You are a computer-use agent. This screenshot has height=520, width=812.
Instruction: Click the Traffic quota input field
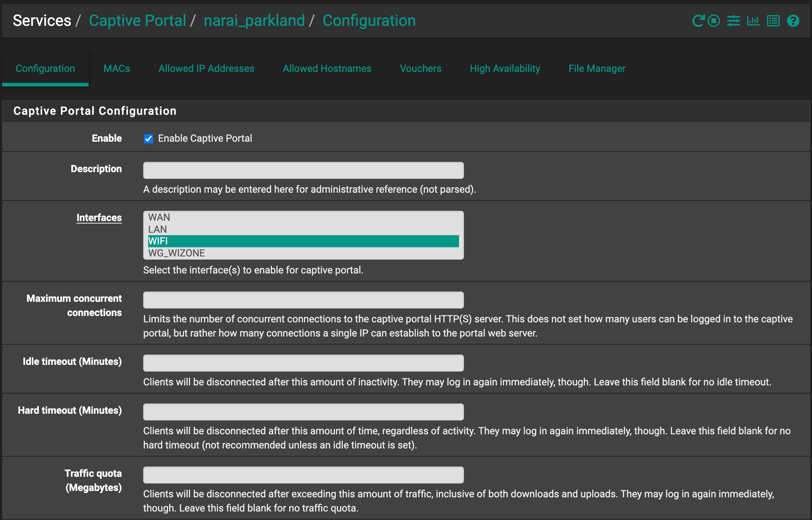pyautogui.click(x=303, y=475)
